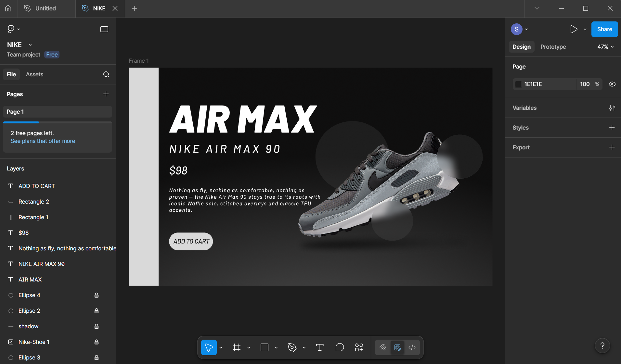Click the 1E1E1E page color swatch
Viewport: 621px width, 364px height.
pos(518,84)
